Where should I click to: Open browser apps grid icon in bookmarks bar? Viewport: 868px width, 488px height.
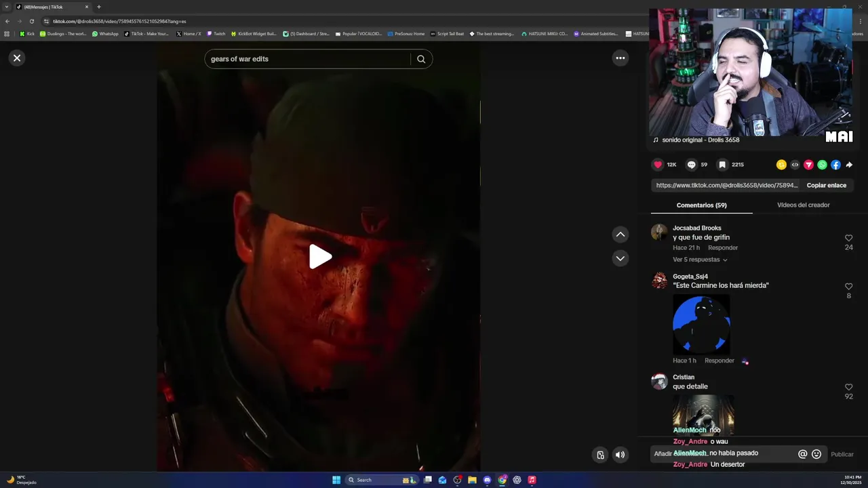[x=7, y=34]
